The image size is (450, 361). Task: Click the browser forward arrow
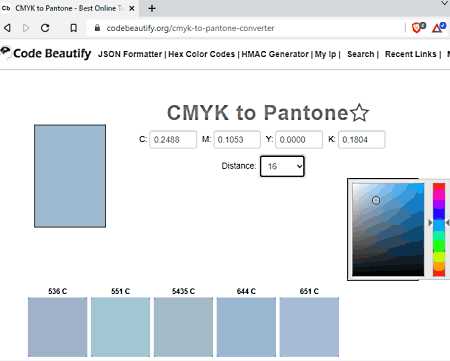(26, 28)
